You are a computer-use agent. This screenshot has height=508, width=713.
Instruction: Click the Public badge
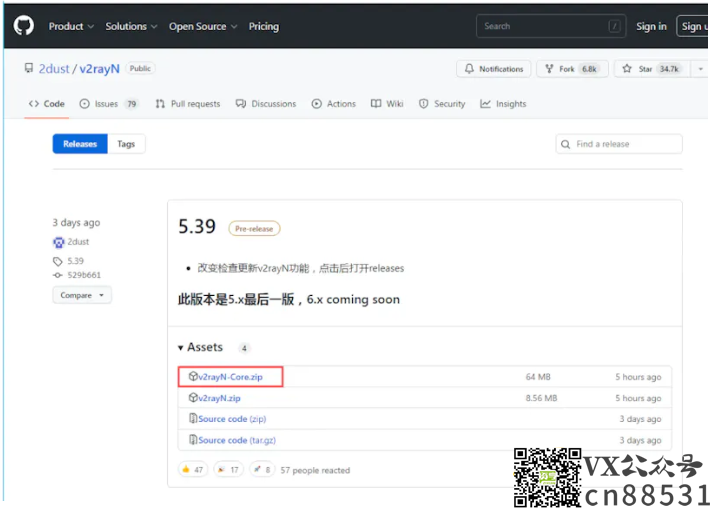pyautogui.click(x=140, y=68)
